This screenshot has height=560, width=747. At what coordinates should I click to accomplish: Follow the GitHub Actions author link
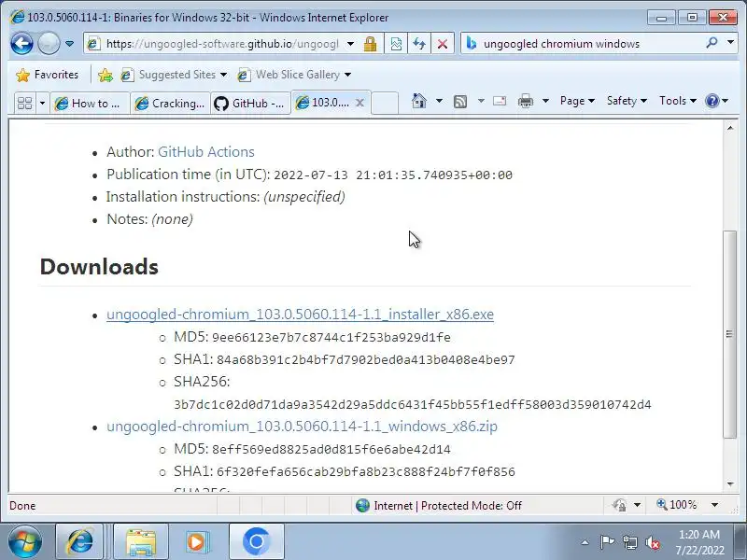tap(205, 152)
